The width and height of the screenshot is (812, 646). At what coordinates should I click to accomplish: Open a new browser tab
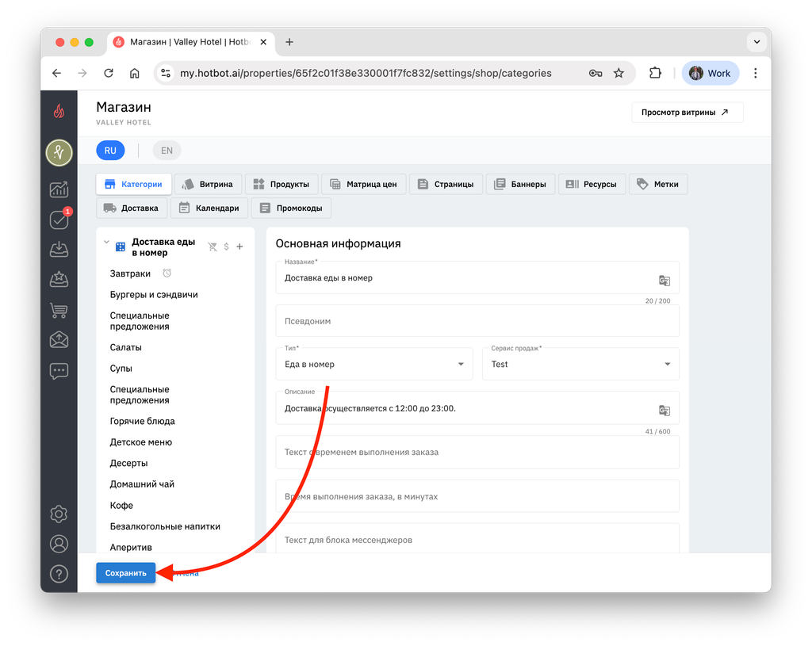click(x=289, y=42)
